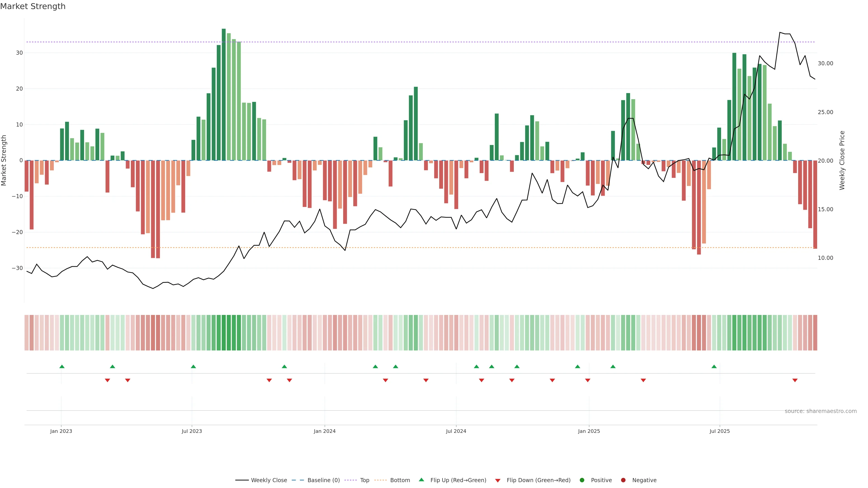Click the flip-up triangle at Jul 2023
Image resolution: width=868 pixels, height=488 pixels.
tap(193, 366)
